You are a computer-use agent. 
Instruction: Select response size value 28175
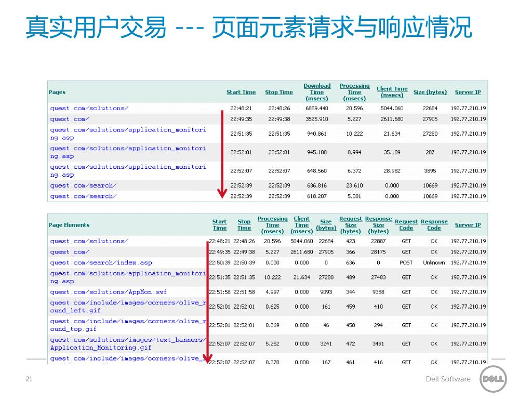click(378, 252)
